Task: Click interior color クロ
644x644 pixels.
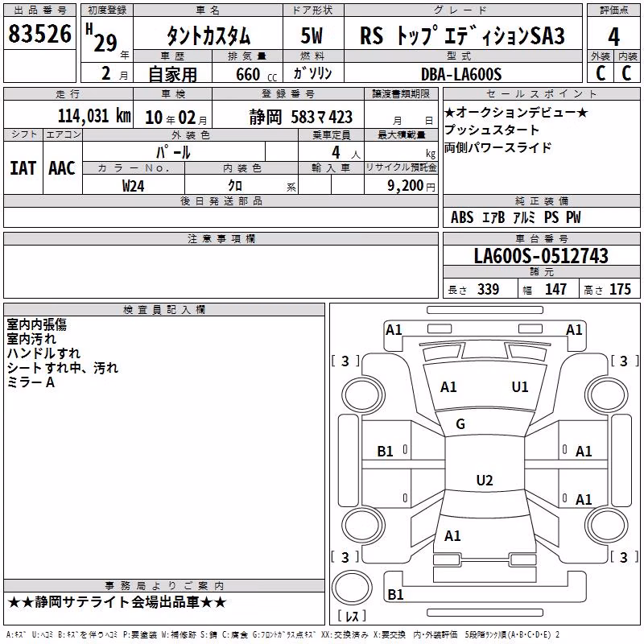Action: click(x=235, y=186)
